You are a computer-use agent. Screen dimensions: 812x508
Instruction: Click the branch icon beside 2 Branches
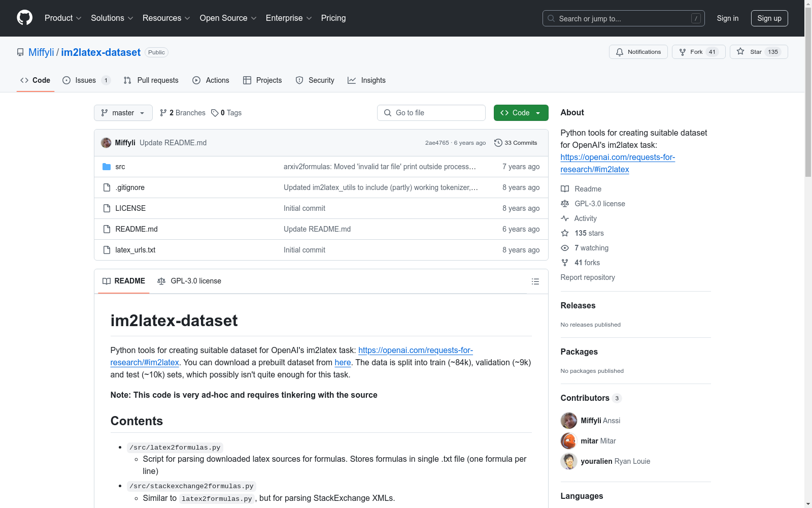pyautogui.click(x=163, y=113)
